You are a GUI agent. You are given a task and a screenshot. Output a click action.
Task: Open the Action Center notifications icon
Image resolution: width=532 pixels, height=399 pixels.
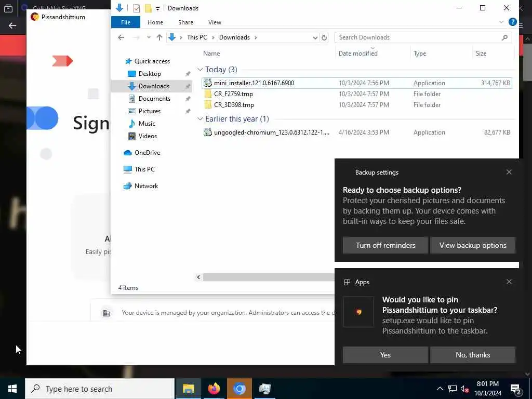pos(516,389)
